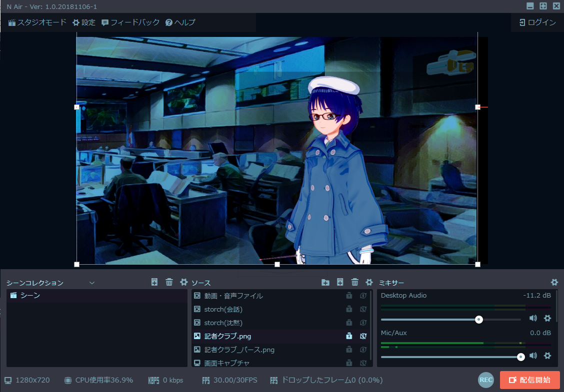Viewport: 564px width, 392px height.
Task: Toggle the lock on storch(会話) source
Action: pos(349,309)
